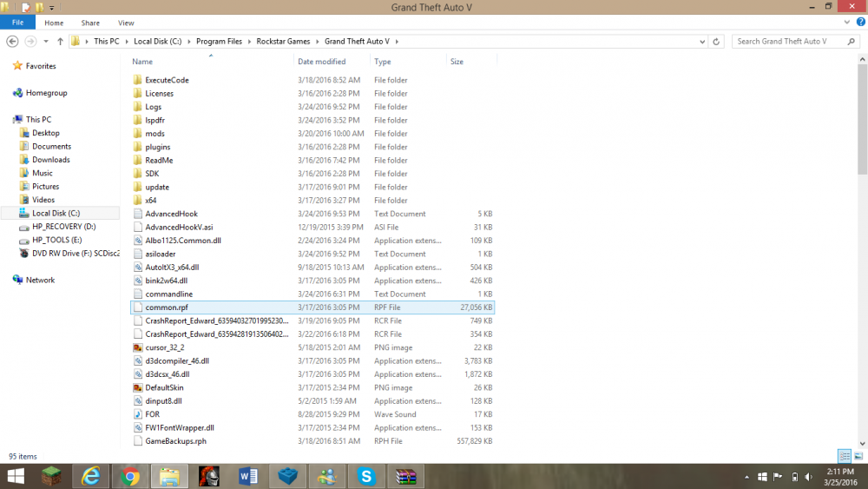Open Microsoft Word from taskbar
868x489 pixels.
pyautogui.click(x=248, y=476)
